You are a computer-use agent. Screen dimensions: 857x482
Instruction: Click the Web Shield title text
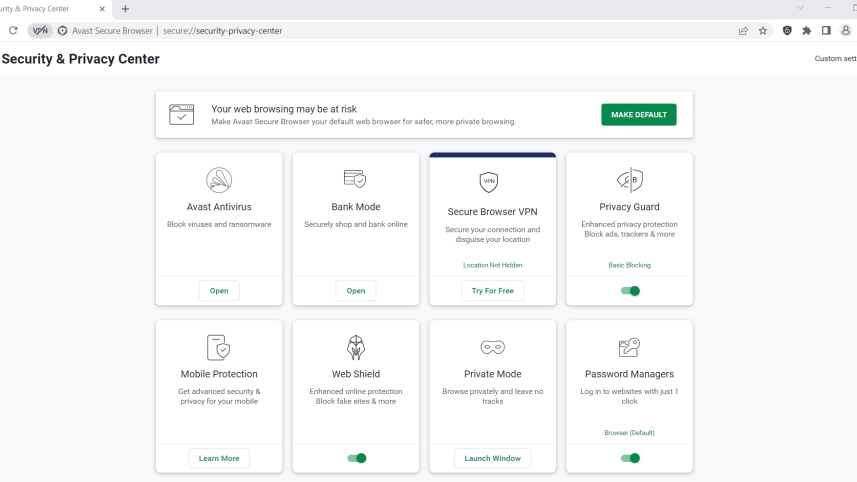[x=356, y=374]
